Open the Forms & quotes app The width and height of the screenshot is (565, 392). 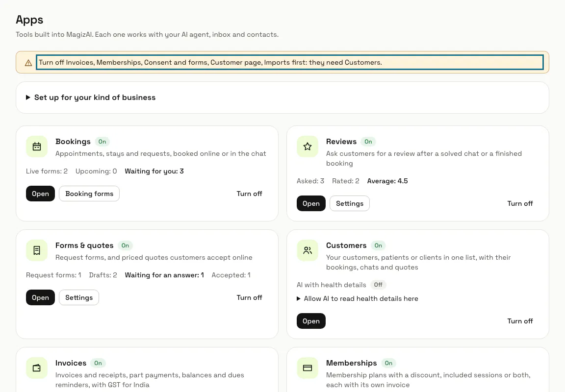pyautogui.click(x=40, y=297)
